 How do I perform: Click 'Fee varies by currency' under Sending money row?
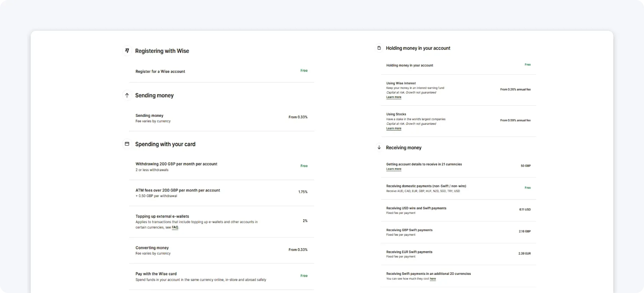point(153,121)
